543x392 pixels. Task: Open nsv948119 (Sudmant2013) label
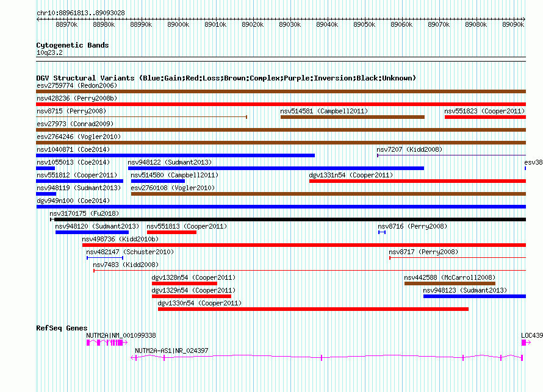coord(79,188)
